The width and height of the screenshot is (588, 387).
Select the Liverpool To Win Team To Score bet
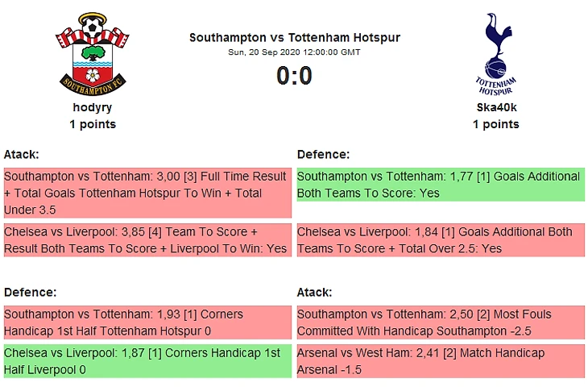(x=147, y=240)
